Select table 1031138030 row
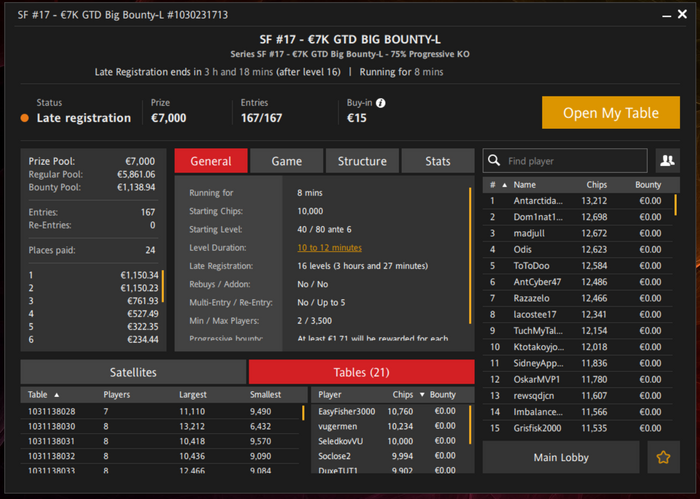This screenshot has height=499, width=700. pyautogui.click(x=160, y=426)
